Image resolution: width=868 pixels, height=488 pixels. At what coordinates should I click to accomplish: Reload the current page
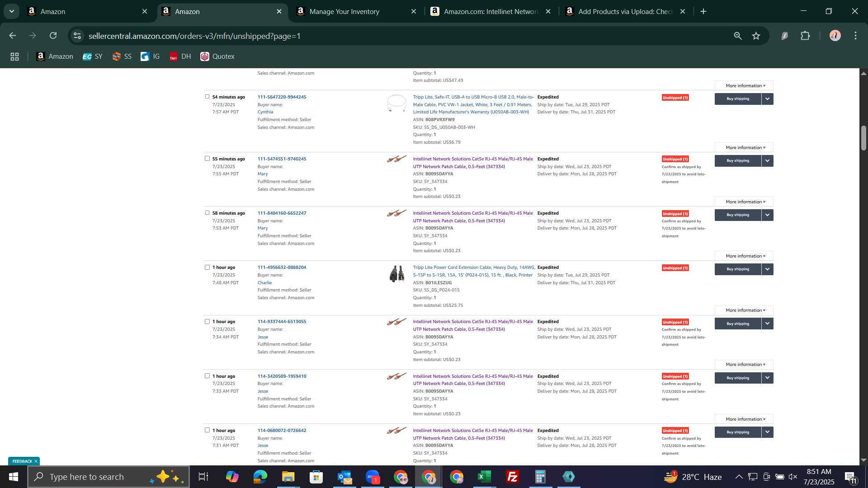tap(53, 36)
